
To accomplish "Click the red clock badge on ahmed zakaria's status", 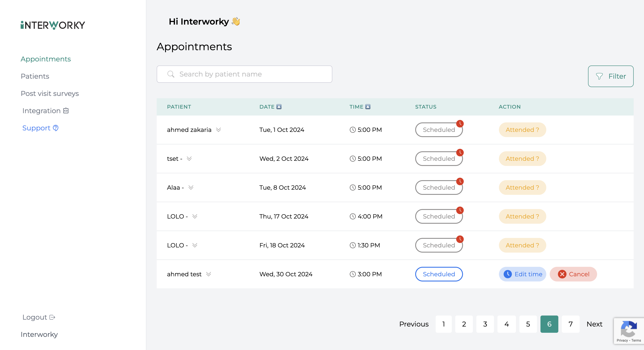I will click(x=460, y=124).
